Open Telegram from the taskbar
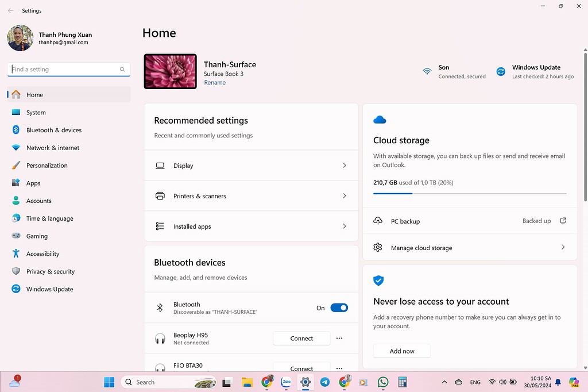Screen dimensions: 588x392 click(x=325, y=382)
